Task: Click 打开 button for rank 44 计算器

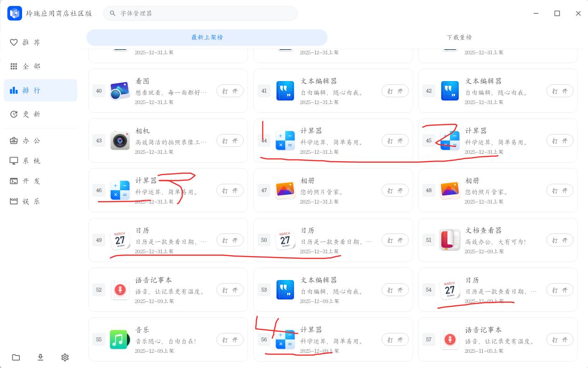Action: tap(395, 140)
